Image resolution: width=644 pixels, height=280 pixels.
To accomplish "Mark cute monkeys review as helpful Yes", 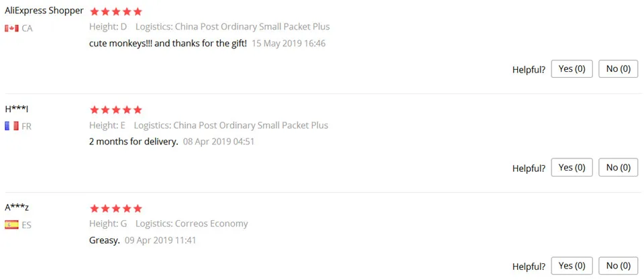I will pos(572,69).
